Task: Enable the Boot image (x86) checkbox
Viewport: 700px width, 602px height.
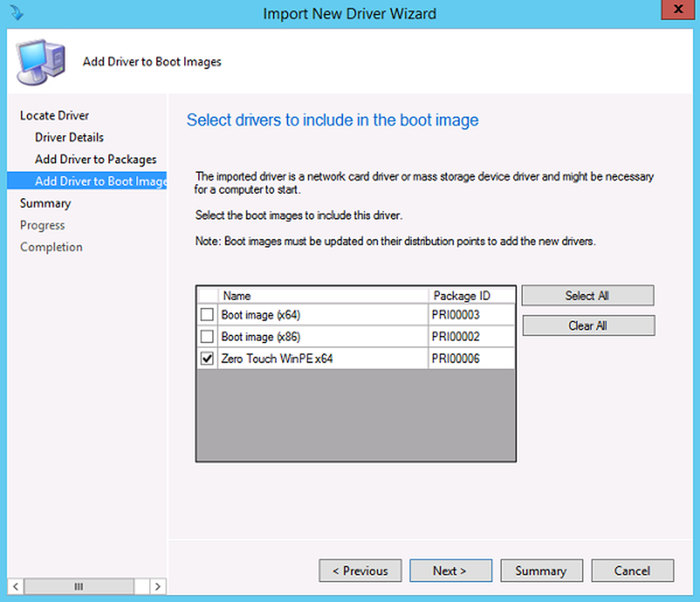Action: pos(207,337)
